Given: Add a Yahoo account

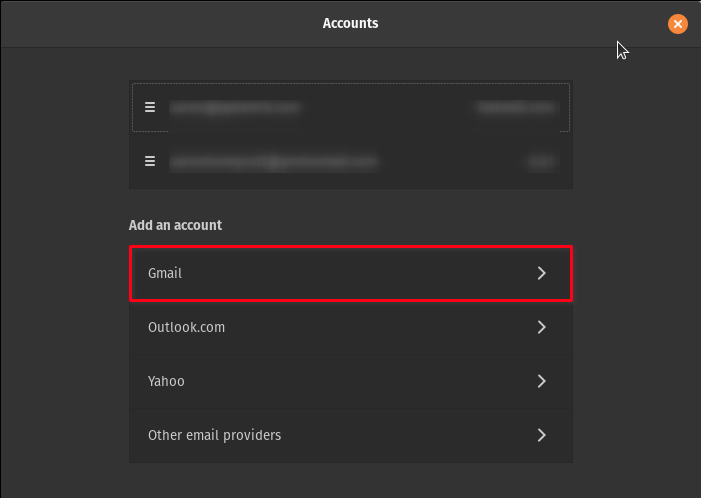Looking at the screenshot, I should (x=351, y=381).
